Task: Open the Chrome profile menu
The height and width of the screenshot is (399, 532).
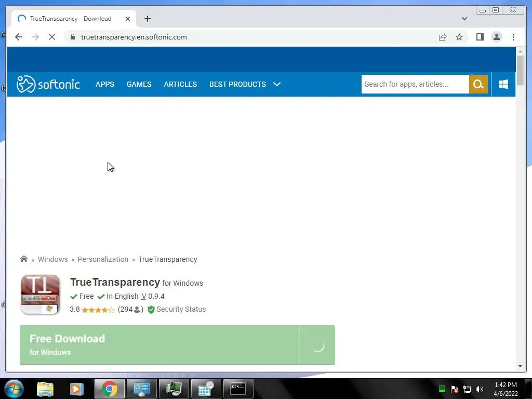Action: [496, 37]
